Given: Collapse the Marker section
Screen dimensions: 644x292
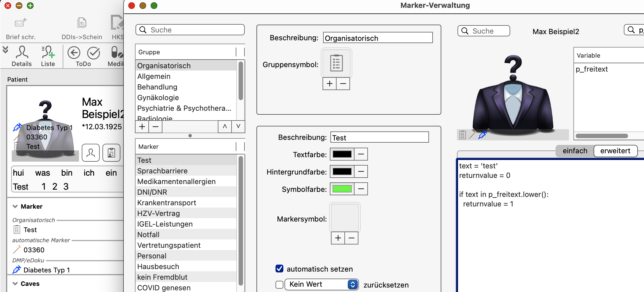Looking at the screenshot, I should click(x=15, y=206).
